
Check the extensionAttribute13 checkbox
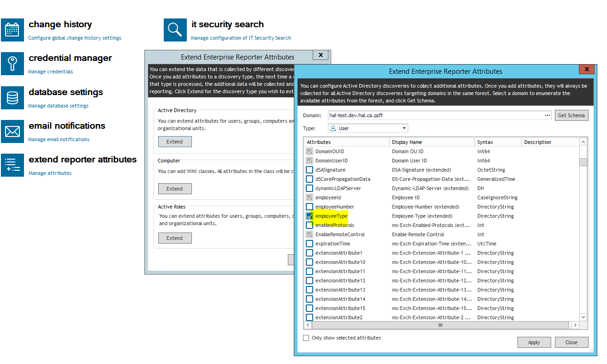[x=309, y=290]
